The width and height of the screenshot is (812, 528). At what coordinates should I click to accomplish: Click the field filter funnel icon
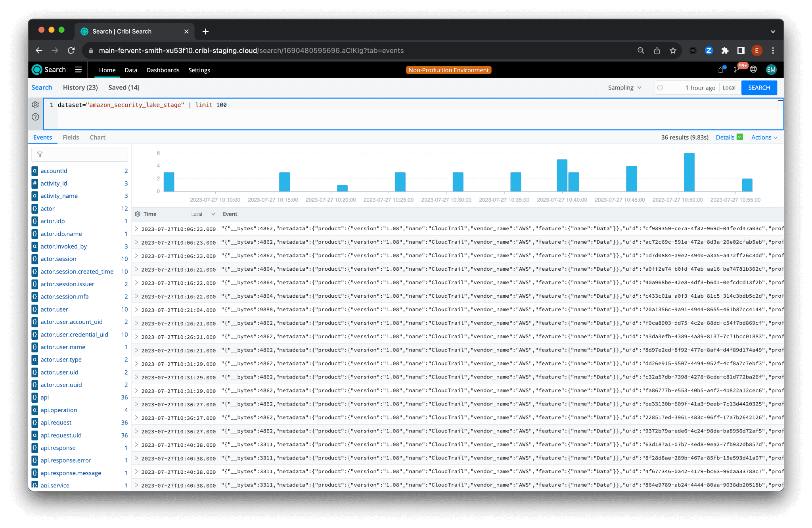(40, 155)
